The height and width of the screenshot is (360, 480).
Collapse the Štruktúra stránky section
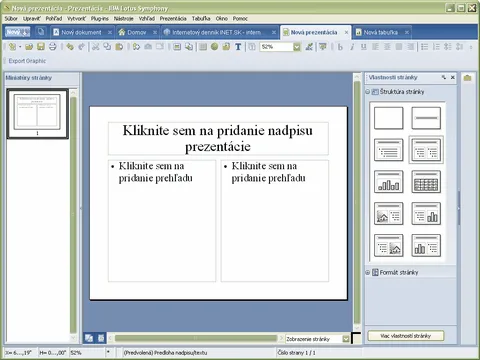pyautogui.click(x=368, y=92)
